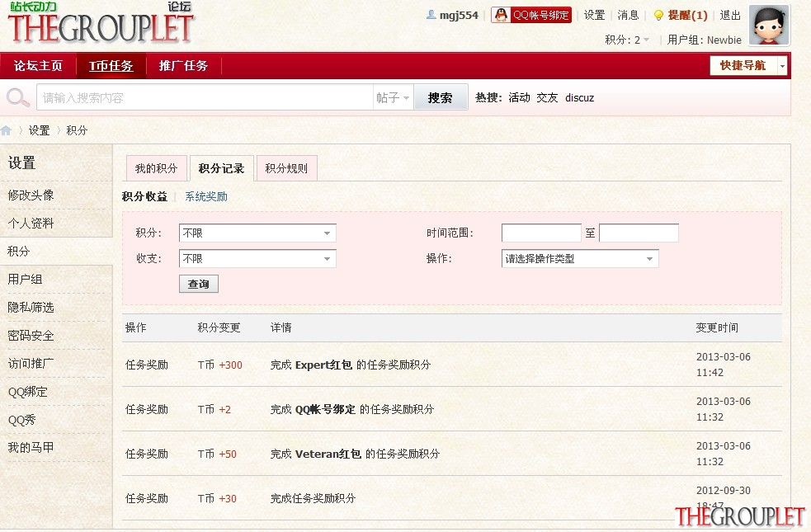Open the 帖子 search type dropdown

click(x=393, y=97)
